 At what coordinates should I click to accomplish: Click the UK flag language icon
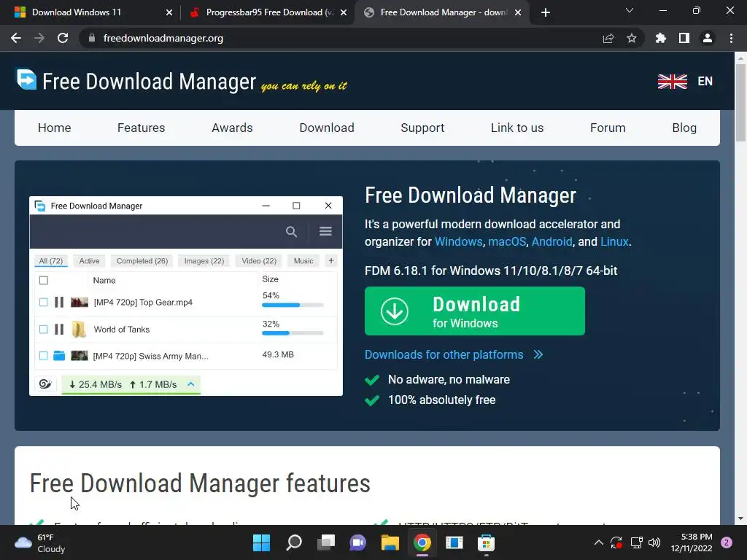672,82
